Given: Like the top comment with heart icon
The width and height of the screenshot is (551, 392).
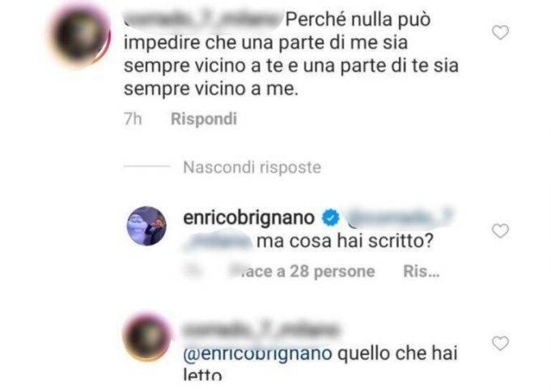Looking at the screenshot, I should pyautogui.click(x=500, y=32).
